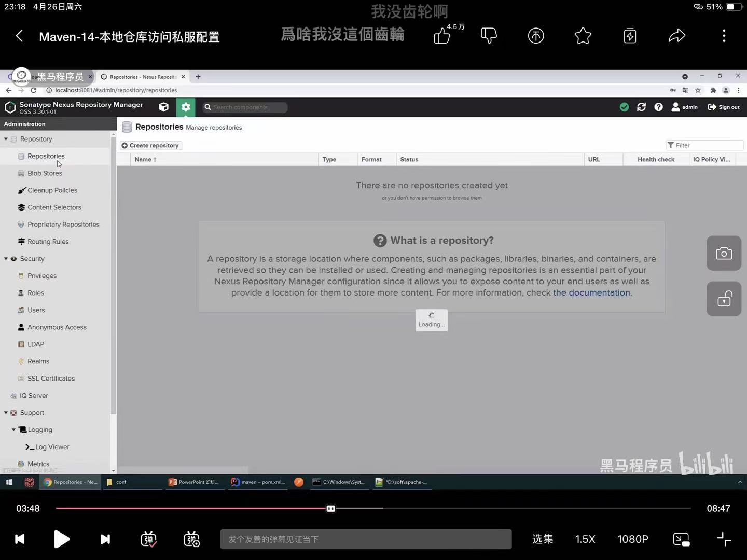Tap the coin donation icon
Screen dimensions: 747x560
click(536, 35)
